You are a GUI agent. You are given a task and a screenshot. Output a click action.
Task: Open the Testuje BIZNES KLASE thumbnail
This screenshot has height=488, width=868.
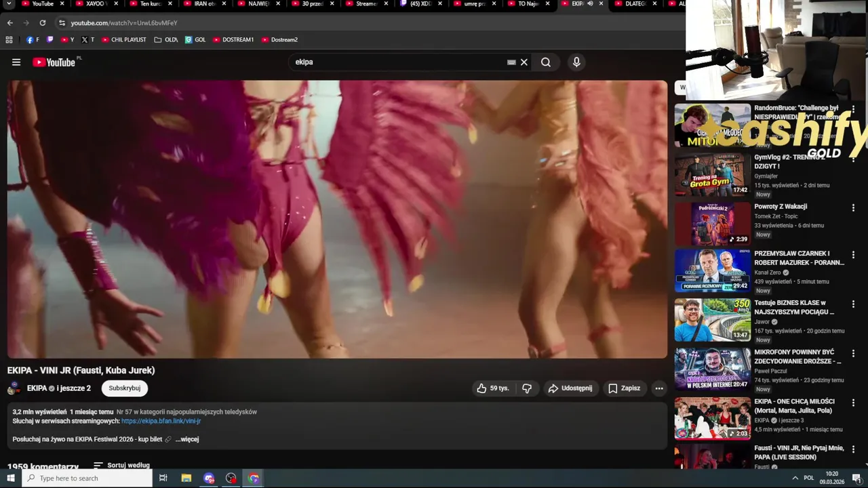(x=713, y=320)
